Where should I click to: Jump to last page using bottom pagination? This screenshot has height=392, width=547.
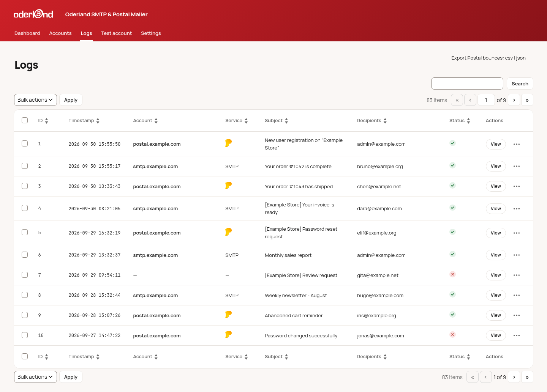527,377
